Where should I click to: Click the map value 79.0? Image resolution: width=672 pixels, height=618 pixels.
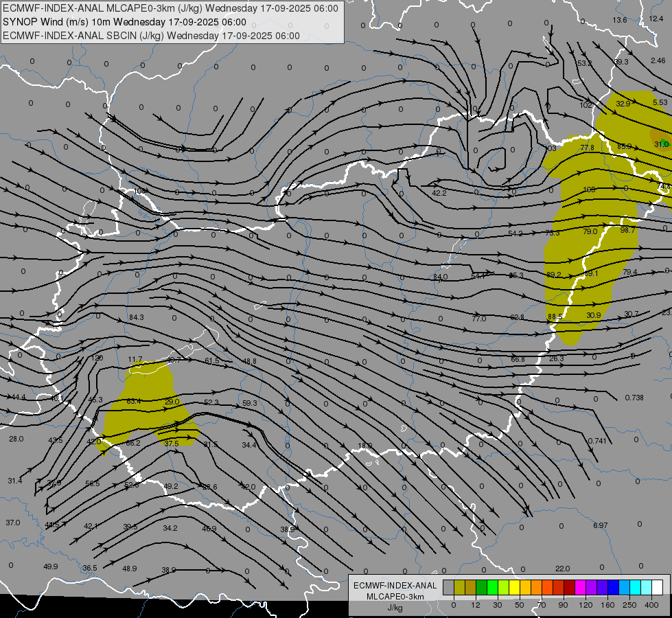click(x=590, y=231)
